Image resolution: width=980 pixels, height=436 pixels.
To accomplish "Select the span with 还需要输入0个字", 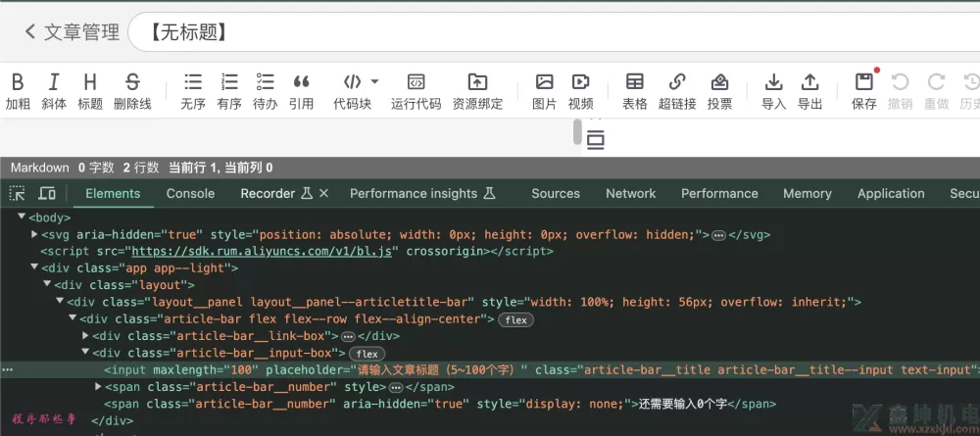I will click(x=440, y=404).
